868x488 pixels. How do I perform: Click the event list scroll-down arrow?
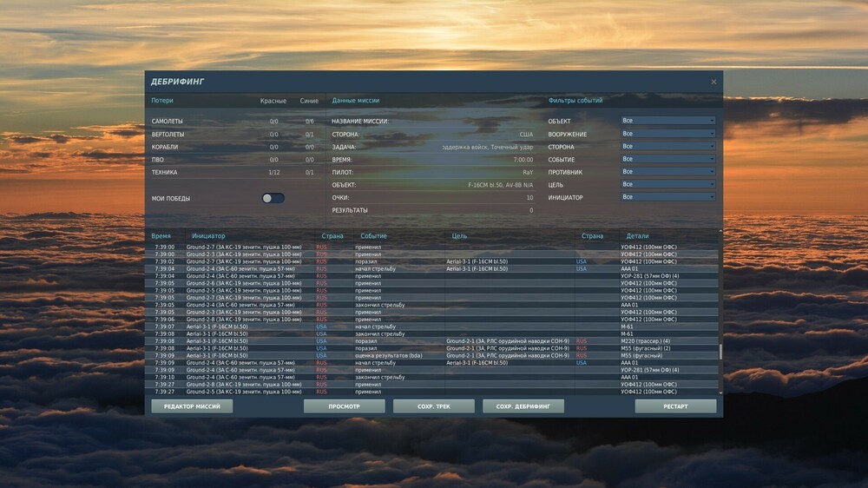720,392
